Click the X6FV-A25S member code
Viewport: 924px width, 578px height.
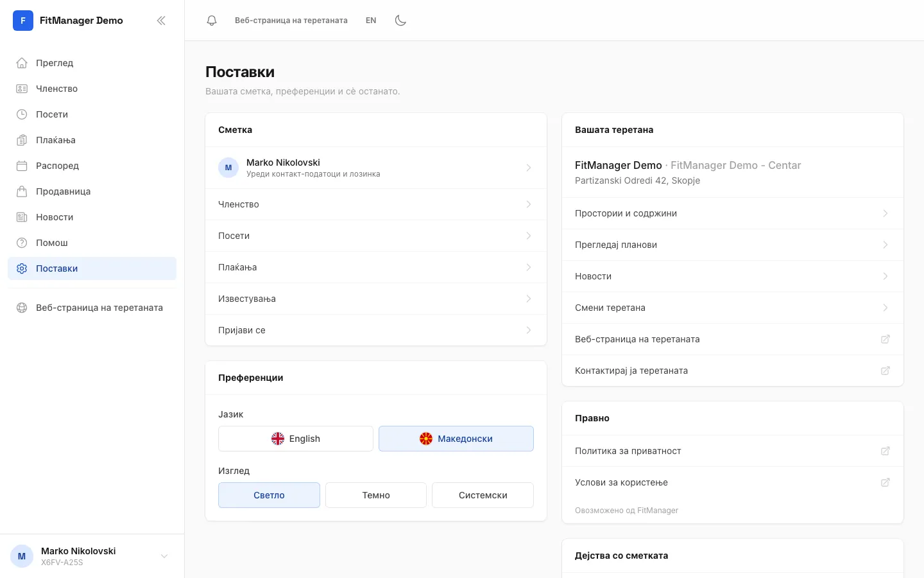[x=62, y=563]
